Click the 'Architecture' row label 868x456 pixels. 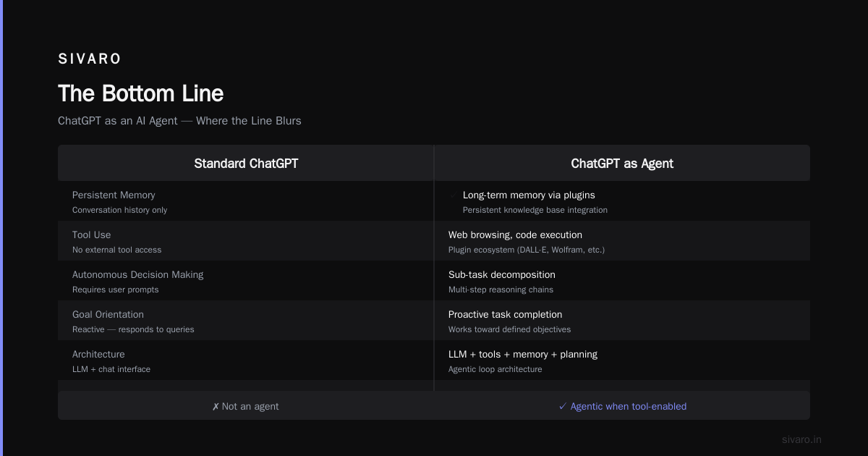(98, 355)
